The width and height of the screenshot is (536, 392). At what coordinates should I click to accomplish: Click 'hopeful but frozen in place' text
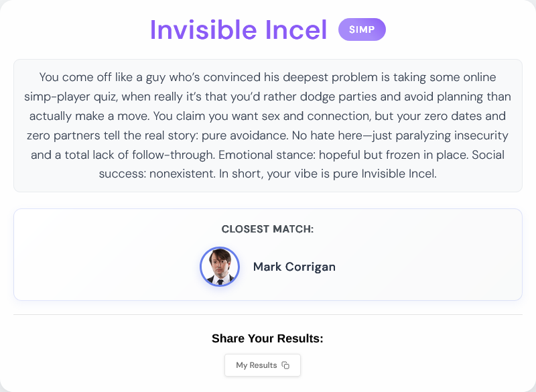pos(393,155)
